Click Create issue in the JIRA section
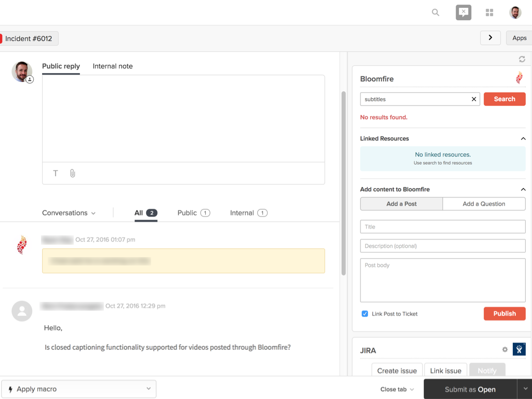The image size is (532, 399). tap(396, 370)
